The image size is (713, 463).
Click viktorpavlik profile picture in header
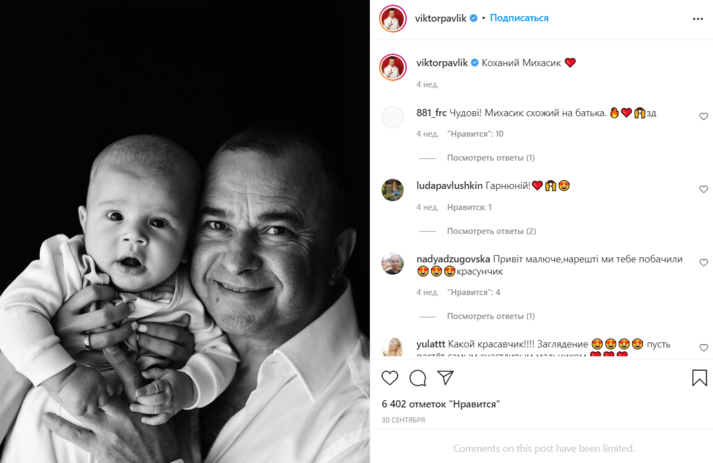[392, 19]
